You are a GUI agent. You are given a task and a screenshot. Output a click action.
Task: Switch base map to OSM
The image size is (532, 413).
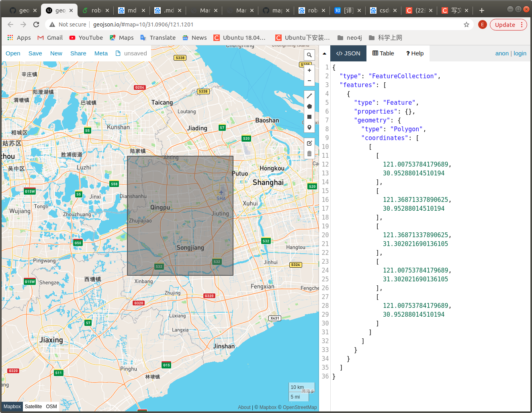click(x=51, y=407)
